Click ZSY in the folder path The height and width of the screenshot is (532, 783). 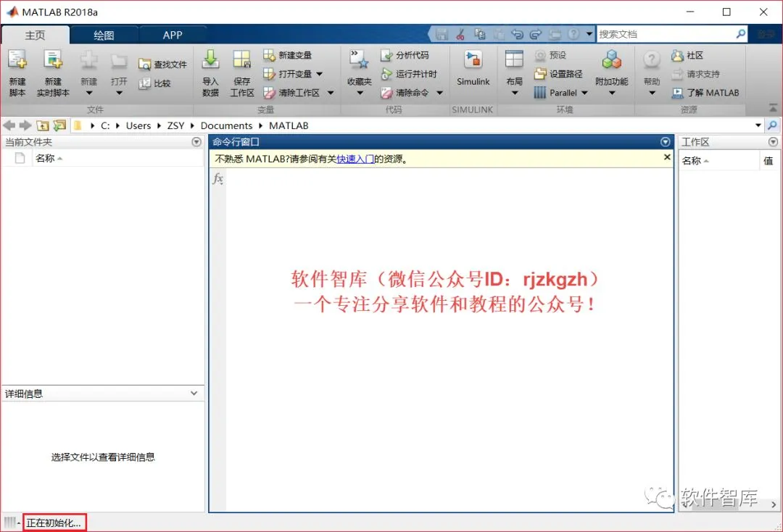(175, 126)
